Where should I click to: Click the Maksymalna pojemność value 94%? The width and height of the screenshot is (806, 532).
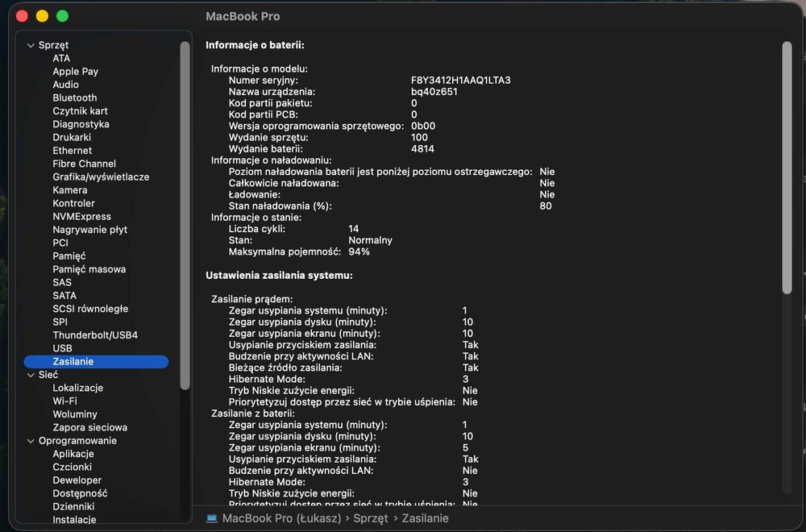(x=359, y=251)
